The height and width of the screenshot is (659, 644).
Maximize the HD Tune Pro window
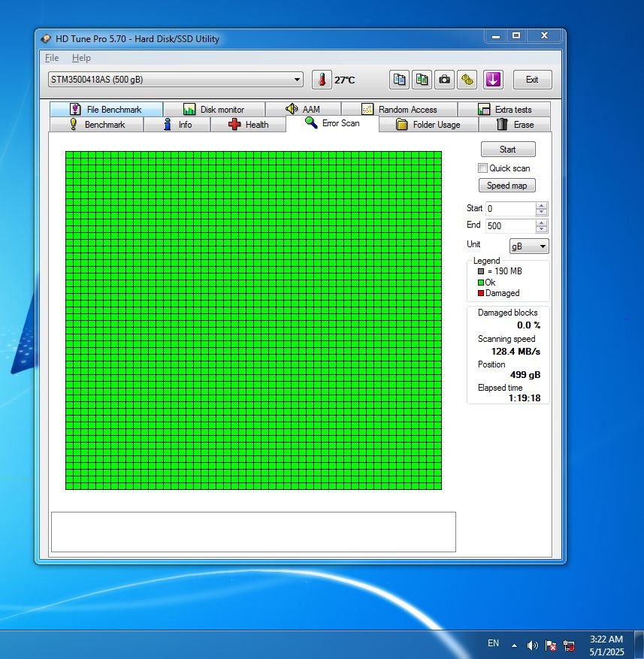(517, 36)
